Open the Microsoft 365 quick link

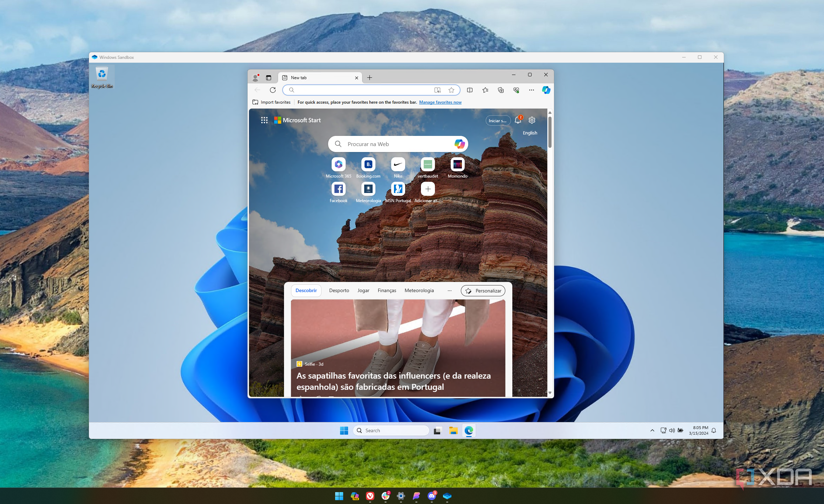point(339,168)
